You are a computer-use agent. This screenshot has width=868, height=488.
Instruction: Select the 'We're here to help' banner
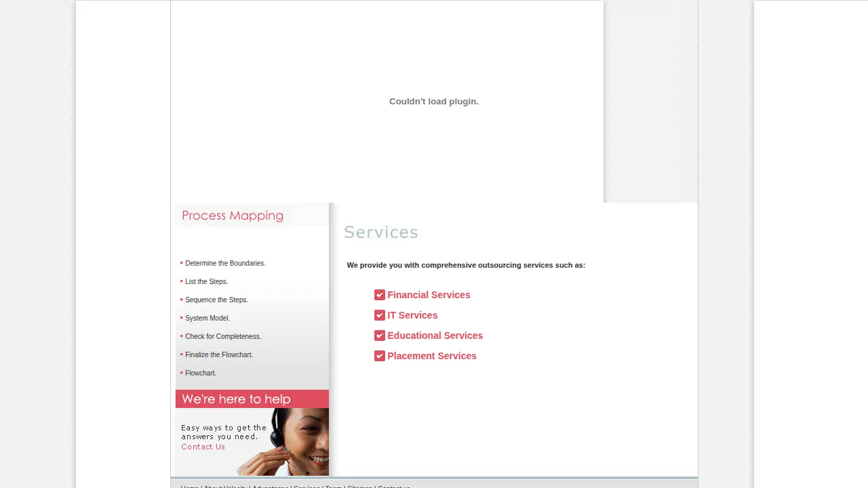[252, 399]
